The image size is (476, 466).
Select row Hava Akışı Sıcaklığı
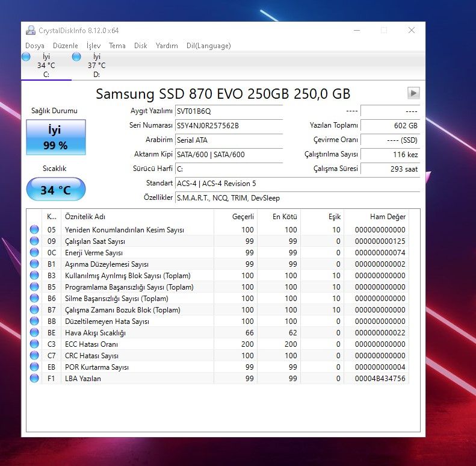coord(218,332)
